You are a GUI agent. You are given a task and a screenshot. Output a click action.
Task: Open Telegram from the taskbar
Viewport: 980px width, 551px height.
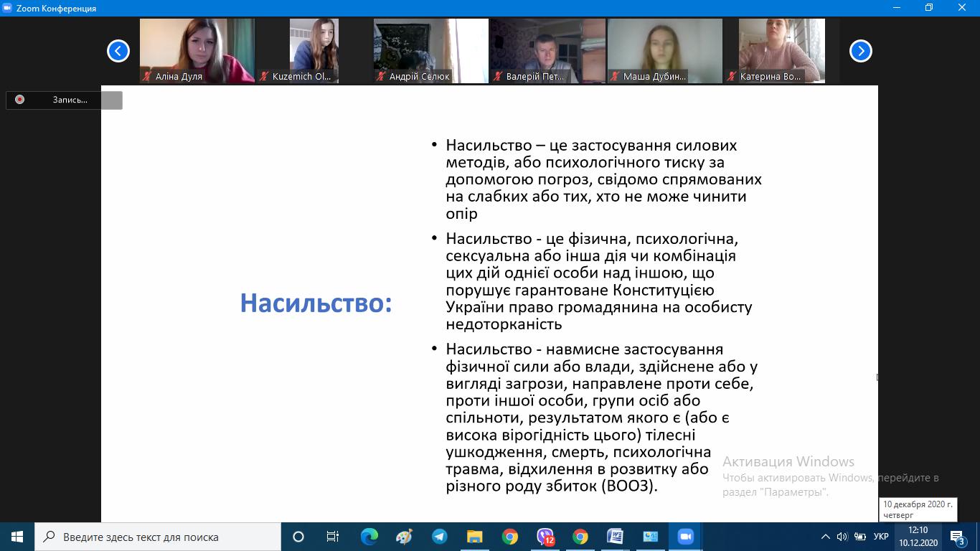(x=439, y=537)
